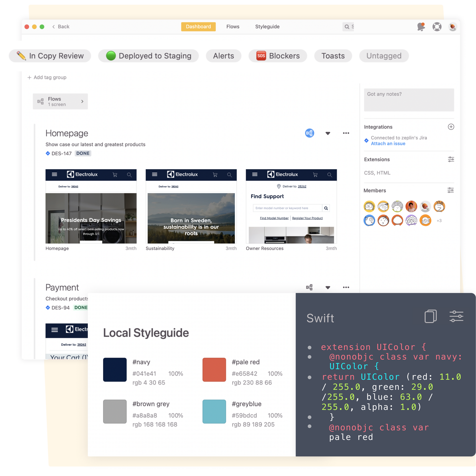Expand the Flows 1 screen chevron
Viewport: 476px width, 476px height.
coord(82,101)
